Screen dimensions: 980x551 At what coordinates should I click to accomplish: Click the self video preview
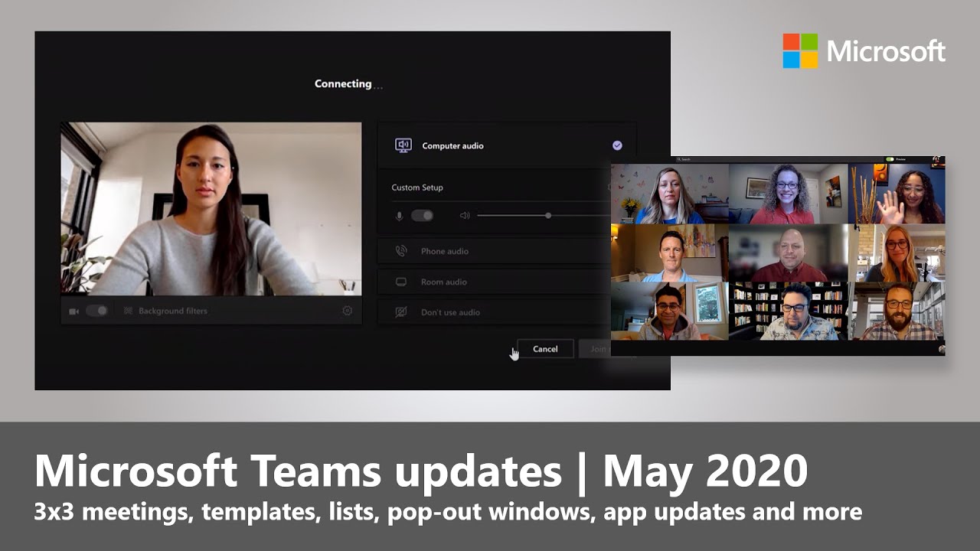(211, 209)
